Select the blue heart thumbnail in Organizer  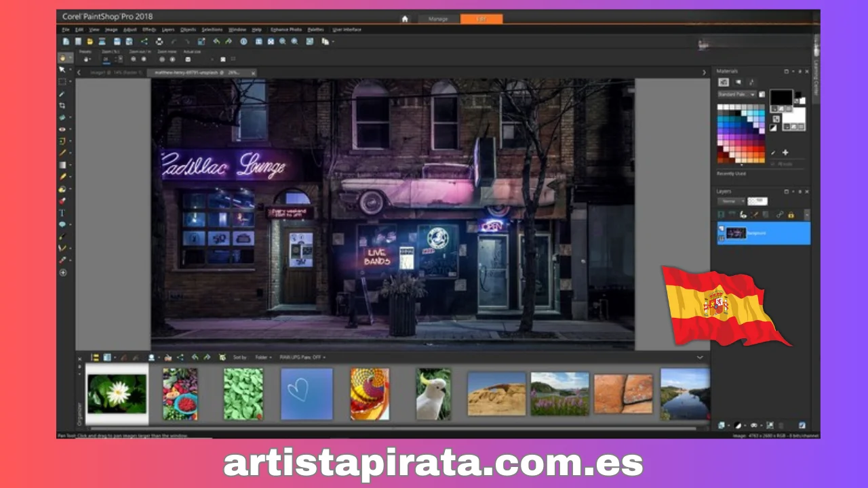(x=307, y=394)
